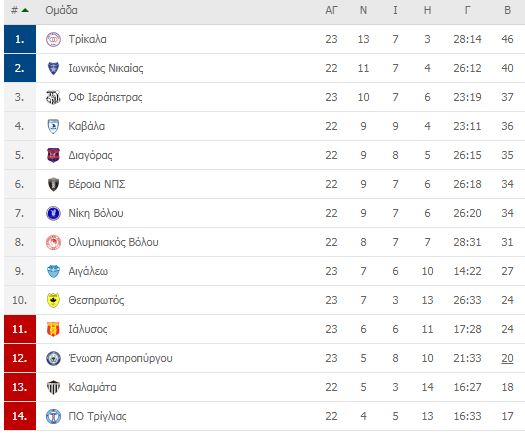The height and width of the screenshot is (438, 525).
Task: Sort standings by Γ goals header
Action: 467,10
